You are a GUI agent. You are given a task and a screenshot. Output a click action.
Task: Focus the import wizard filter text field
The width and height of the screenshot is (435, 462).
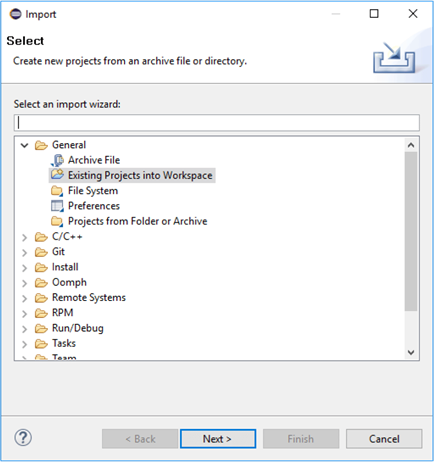217,123
